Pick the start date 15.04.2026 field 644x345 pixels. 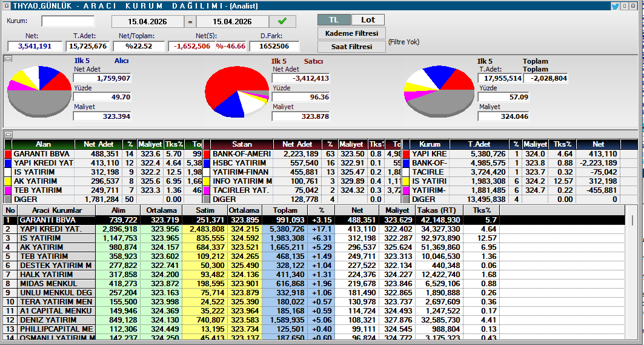[147, 22]
